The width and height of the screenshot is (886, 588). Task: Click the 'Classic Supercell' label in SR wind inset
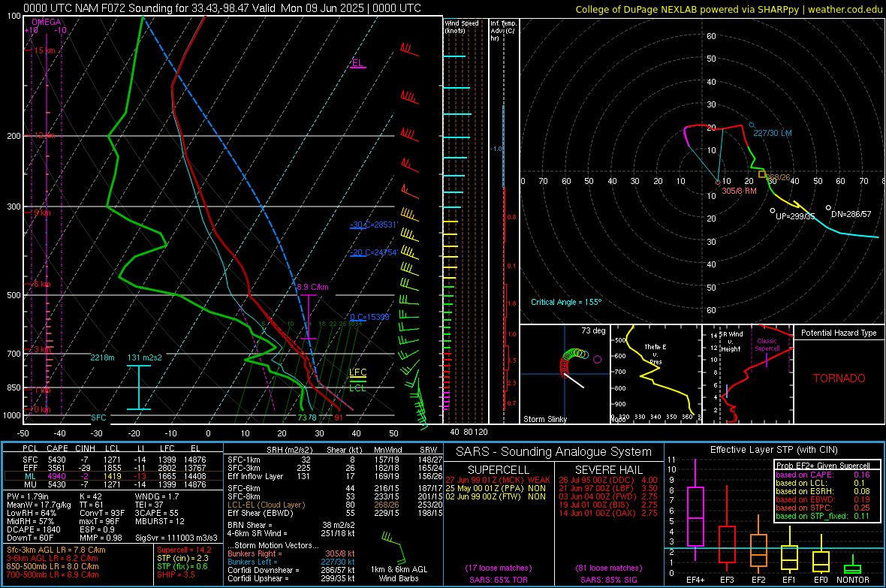[767, 345]
